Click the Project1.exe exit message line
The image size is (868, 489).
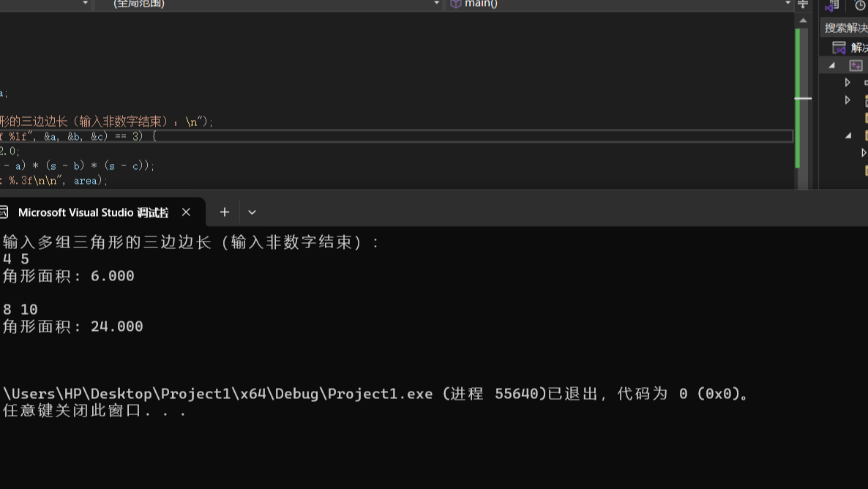pos(376,394)
